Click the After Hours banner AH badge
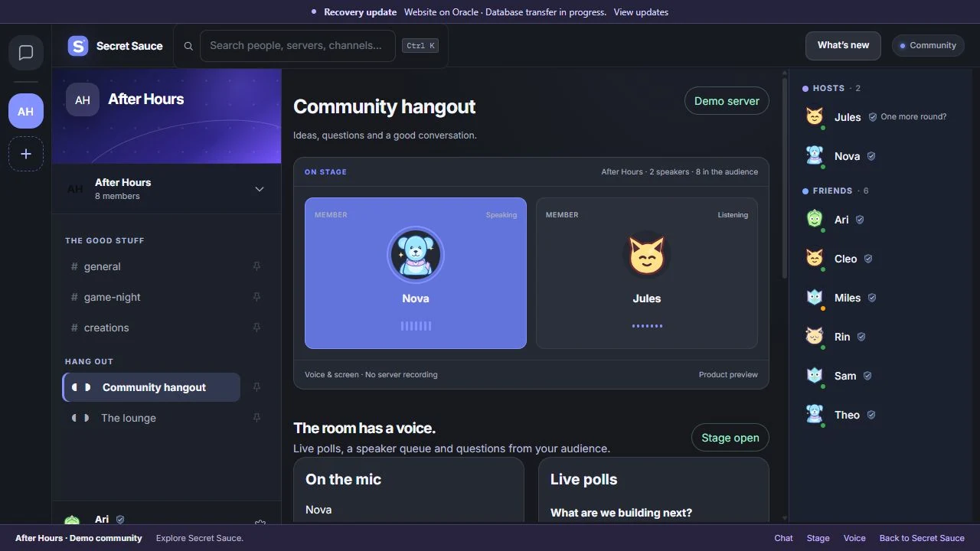This screenshot has width=980, height=551. (x=83, y=100)
